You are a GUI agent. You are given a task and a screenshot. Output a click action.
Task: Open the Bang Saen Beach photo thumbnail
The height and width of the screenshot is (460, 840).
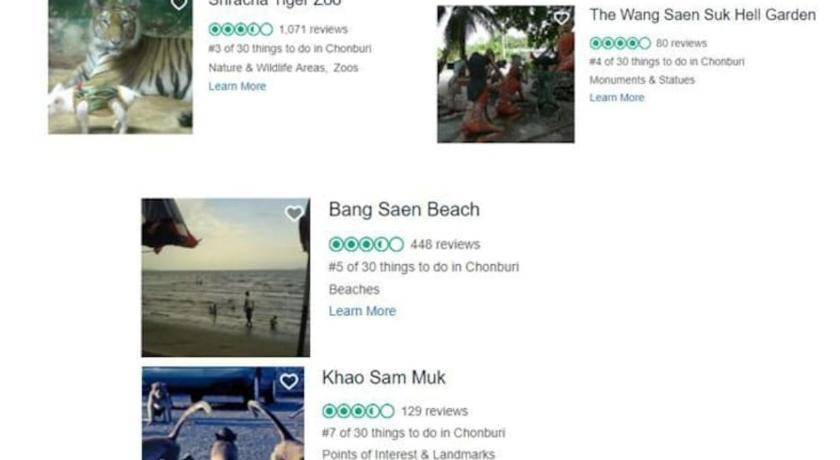pyautogui.click(x=225, y=277)
